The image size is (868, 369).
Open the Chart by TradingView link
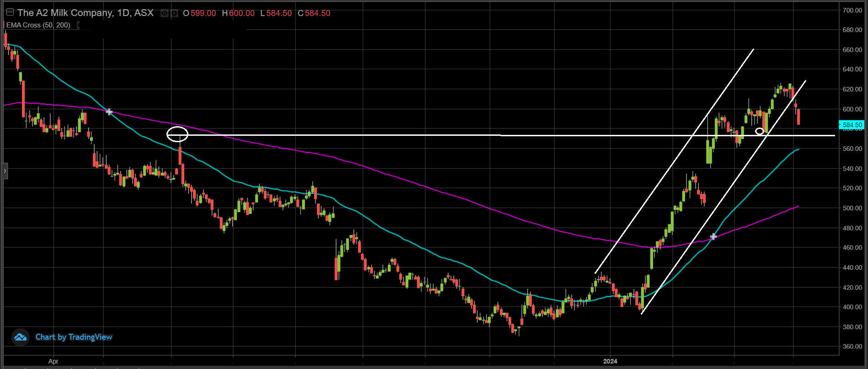tap(74, 337)
